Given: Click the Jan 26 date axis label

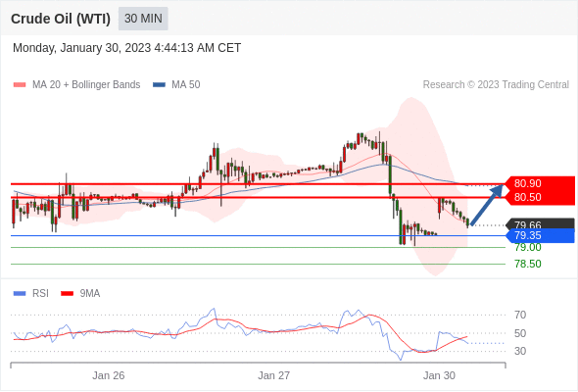Looking at the screenshot, I should tap(109, 375).
